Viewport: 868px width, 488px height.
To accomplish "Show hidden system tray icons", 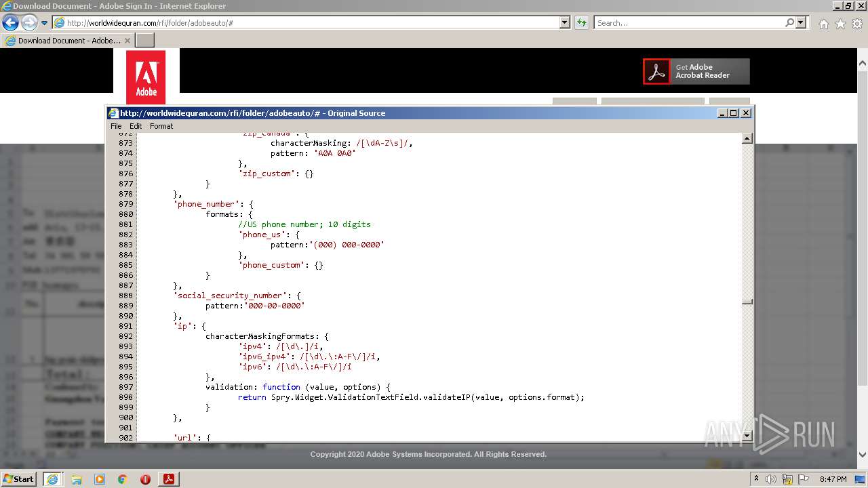I will 757,479.
